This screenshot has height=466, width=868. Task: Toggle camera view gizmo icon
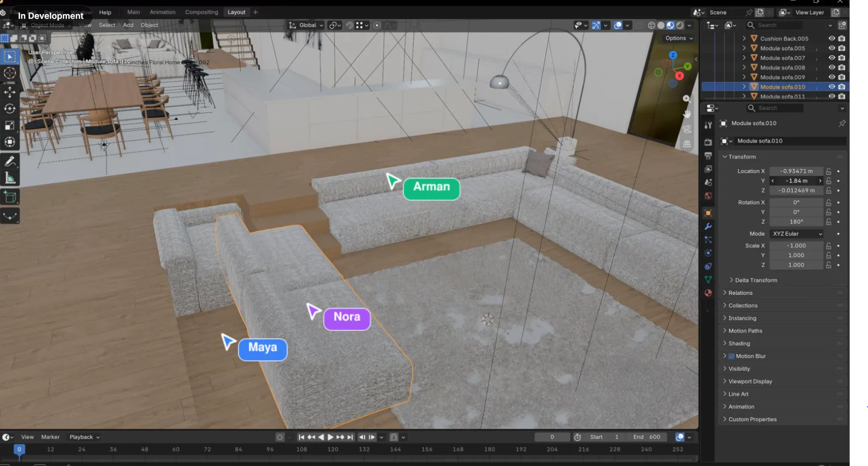pyautogui.click(x=687, y=129)
